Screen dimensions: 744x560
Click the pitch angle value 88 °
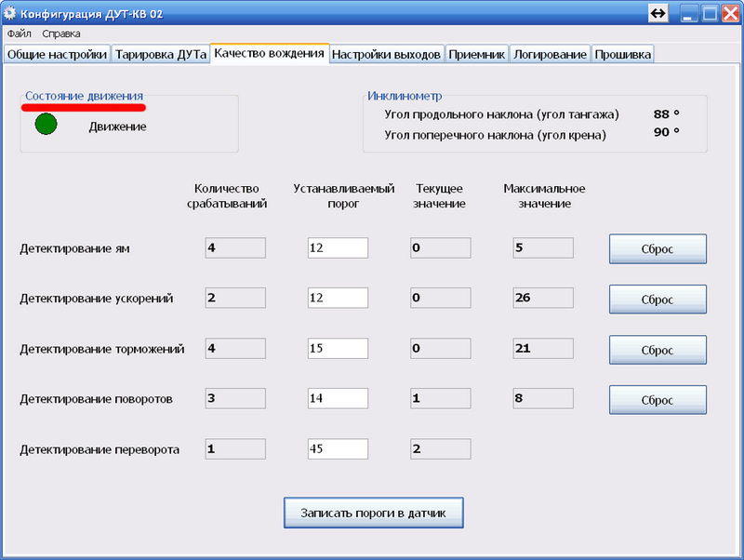tap(666, 113)
